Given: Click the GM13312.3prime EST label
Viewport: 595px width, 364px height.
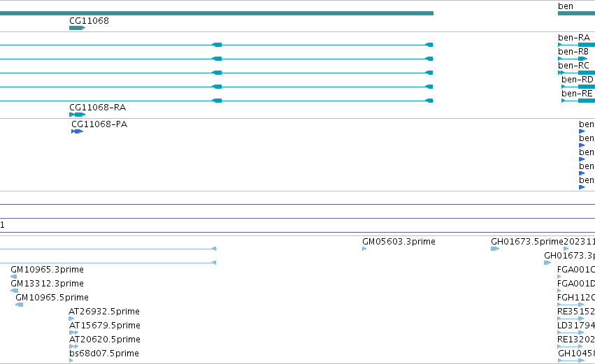Looking at the screenshot, I should 47,284.
